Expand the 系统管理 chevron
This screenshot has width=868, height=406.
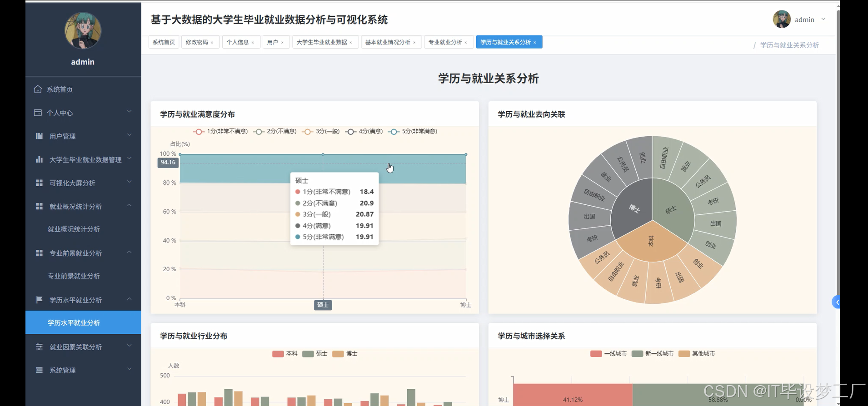tap(130, 369)
